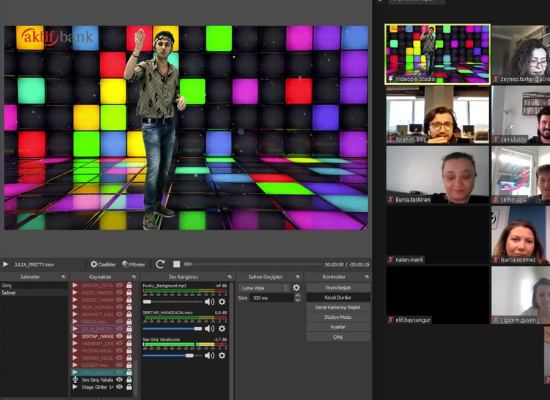Click the Süre duration field showing 300 ms
Screen dimensions: 550x400
272,298
